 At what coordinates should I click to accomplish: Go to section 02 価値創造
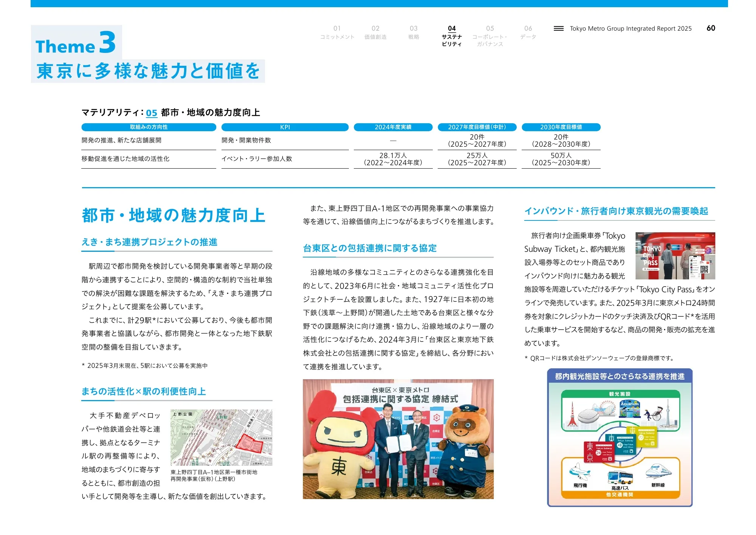point(375,33)
